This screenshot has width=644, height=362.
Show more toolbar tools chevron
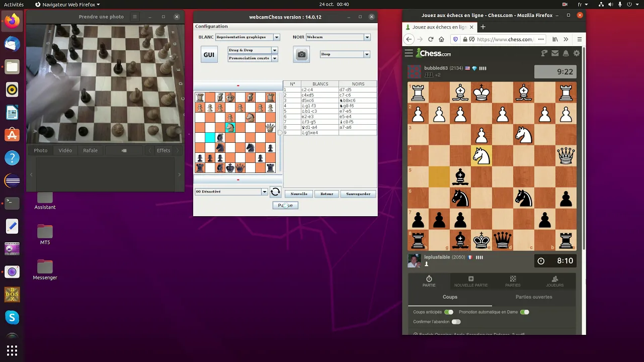tap(566, 39)
